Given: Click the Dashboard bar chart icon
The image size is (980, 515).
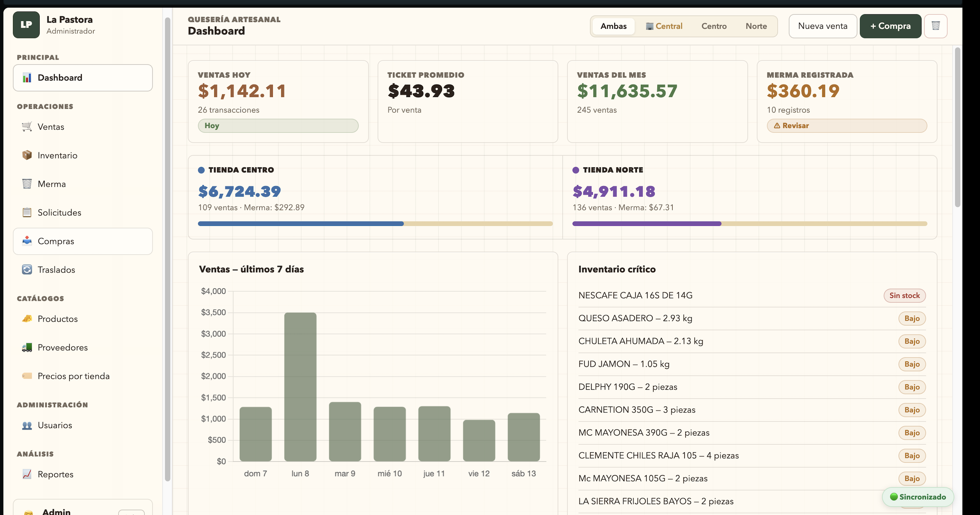Looking at the screenshot, I should click(x=26, y=78).
